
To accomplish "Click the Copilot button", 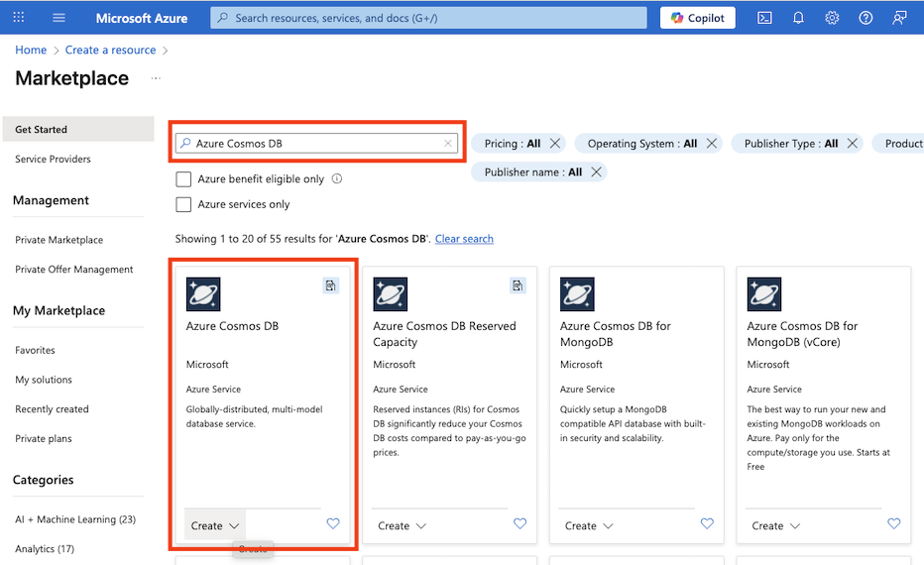I will (697, 18).
